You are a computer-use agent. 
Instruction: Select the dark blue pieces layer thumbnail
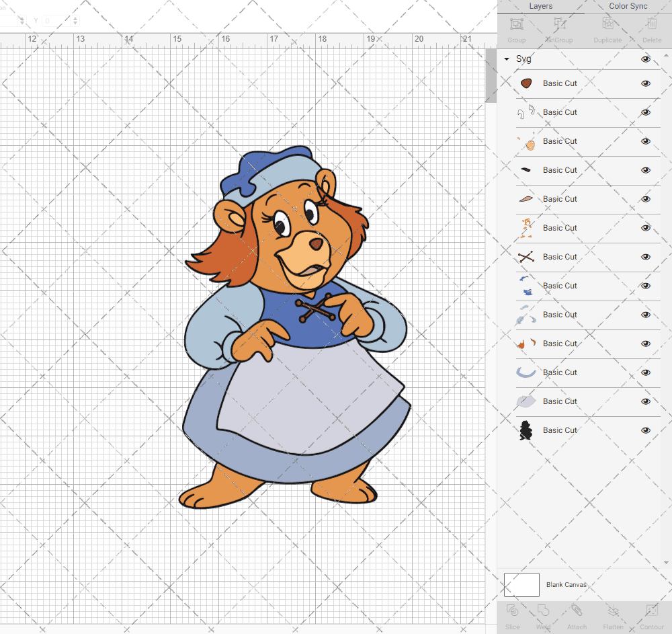pyautogui.click(x=526, y=286)
